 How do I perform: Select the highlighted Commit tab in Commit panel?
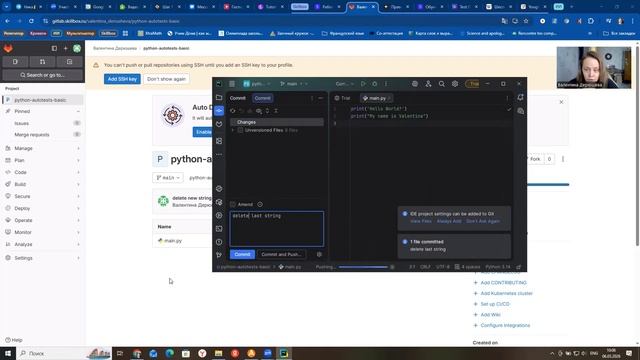262,98
